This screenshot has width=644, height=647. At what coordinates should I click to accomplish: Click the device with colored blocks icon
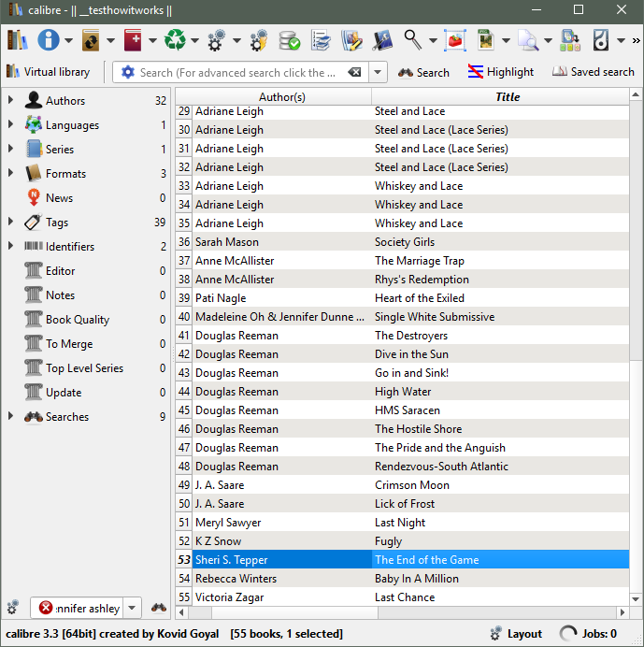click(x=570, y=40)
